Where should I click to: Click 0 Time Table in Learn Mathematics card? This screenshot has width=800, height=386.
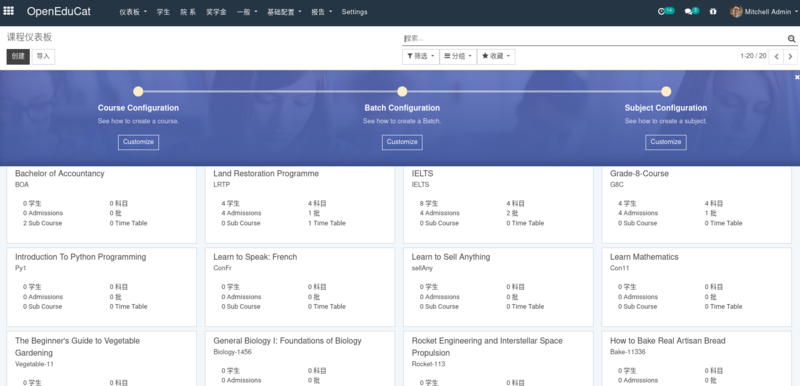point(723,306)
